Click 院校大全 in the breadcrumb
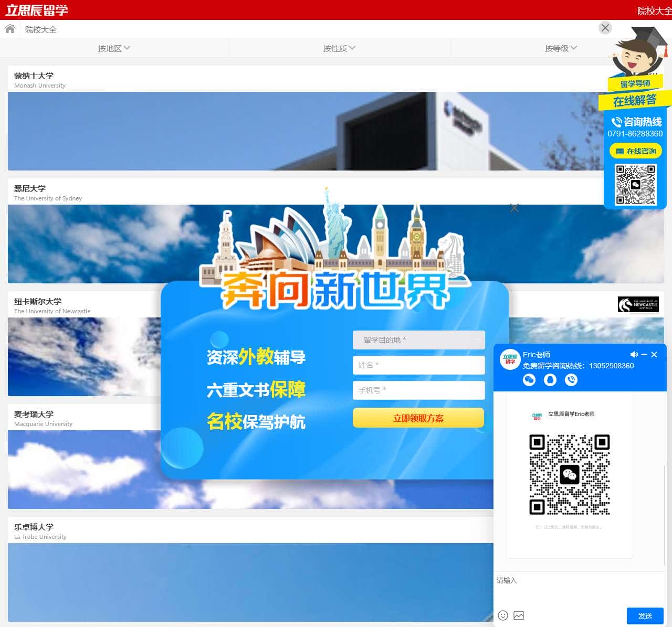 coord(41,29)
